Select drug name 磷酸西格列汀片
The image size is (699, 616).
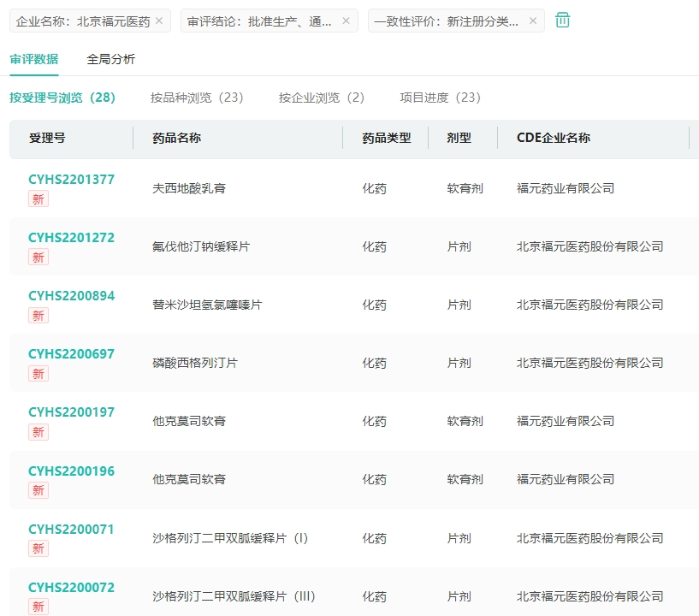tap(195, 363)
